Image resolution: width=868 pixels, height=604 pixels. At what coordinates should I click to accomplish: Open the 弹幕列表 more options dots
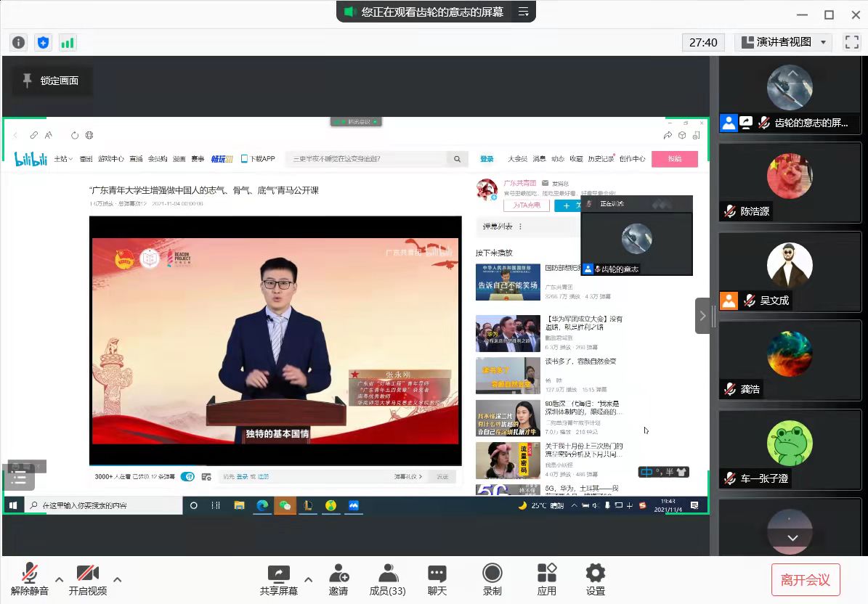coord(520,226)
